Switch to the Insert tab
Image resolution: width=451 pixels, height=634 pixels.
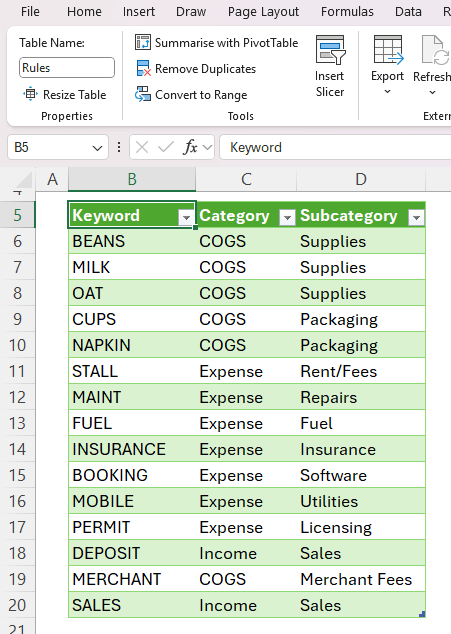click(x=139, y=11)
